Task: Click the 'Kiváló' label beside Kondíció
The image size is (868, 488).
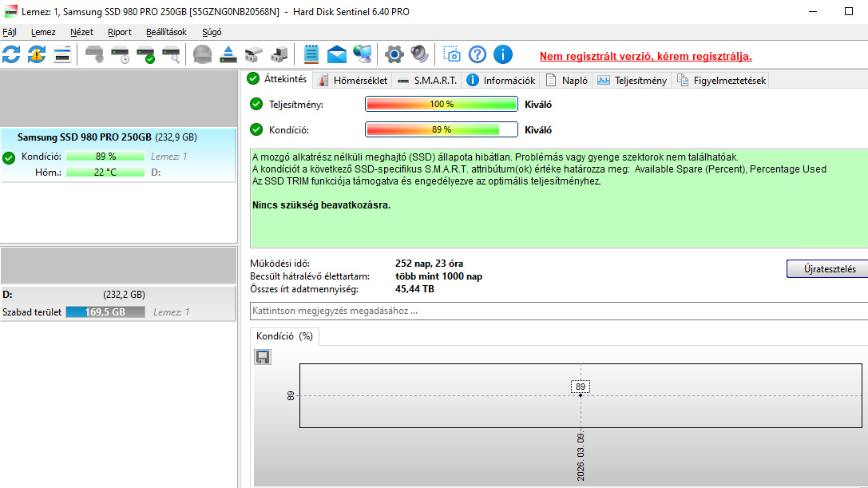Action: tap(538, 129)
